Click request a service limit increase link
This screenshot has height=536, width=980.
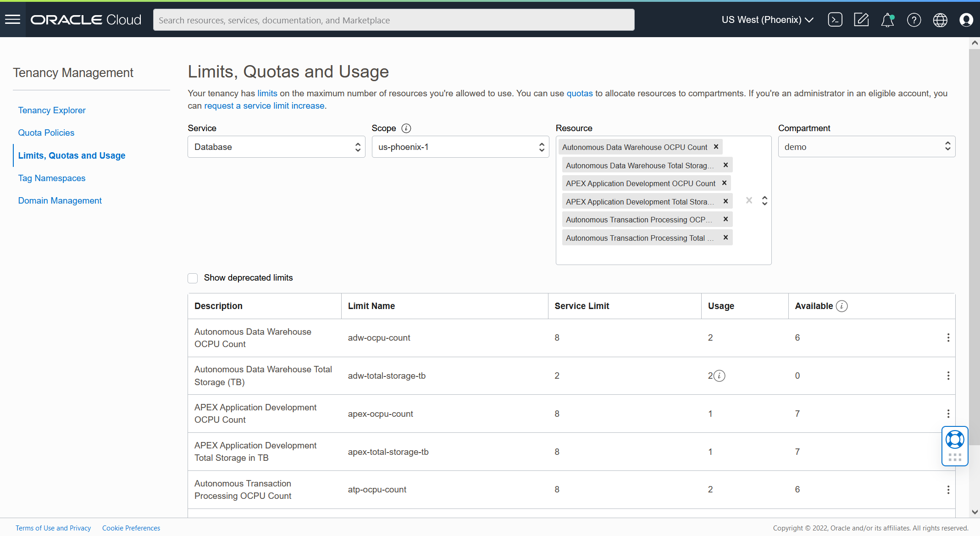click(x=264, y=106)
